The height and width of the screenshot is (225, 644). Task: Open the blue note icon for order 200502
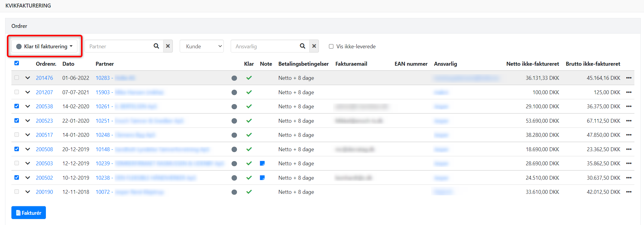point(262,178)
